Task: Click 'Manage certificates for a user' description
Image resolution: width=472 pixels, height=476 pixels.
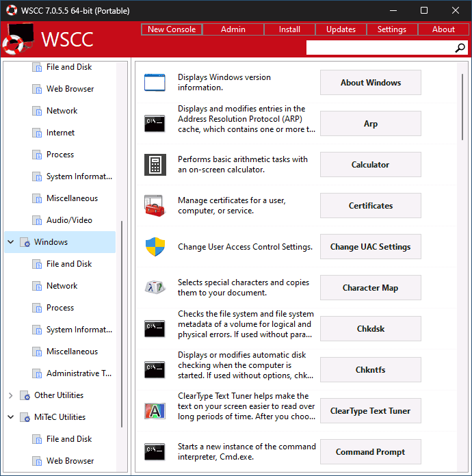Action: click(232, 206)
